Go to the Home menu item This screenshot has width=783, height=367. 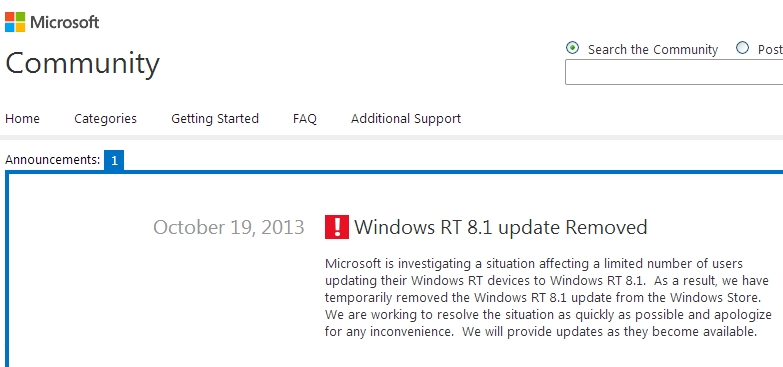tap(22, 118)
